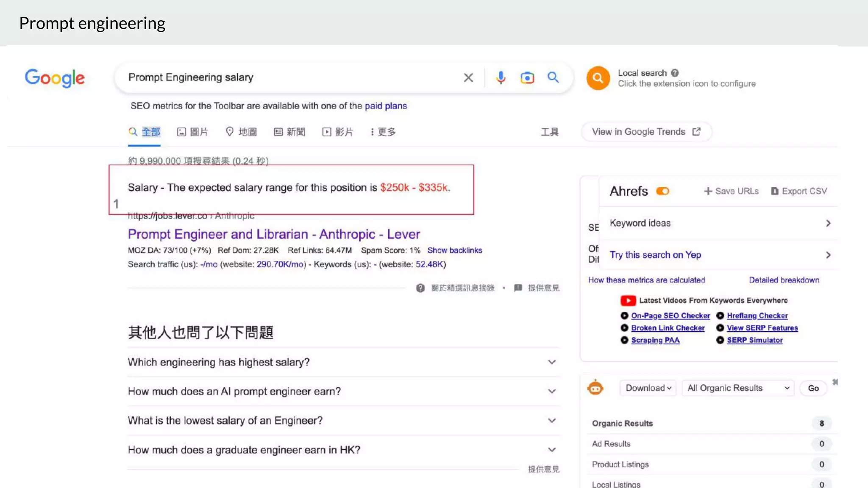Click Export CSV in Ahrefs panel
Image resolution: width=868 pixels, height=488 pixels.
click(x=799, y=191)
